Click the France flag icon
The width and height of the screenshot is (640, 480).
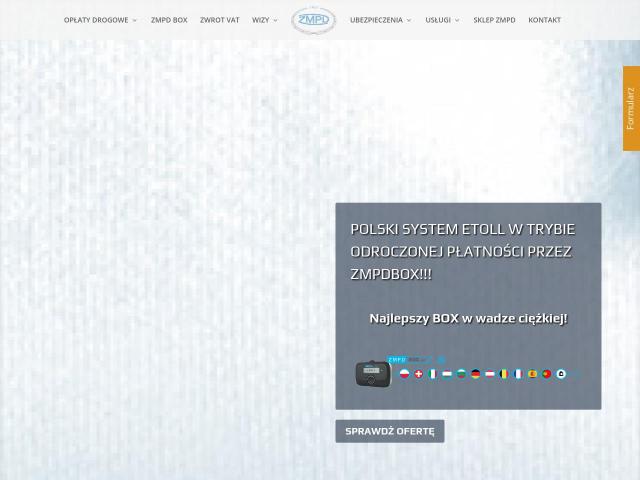518,373
